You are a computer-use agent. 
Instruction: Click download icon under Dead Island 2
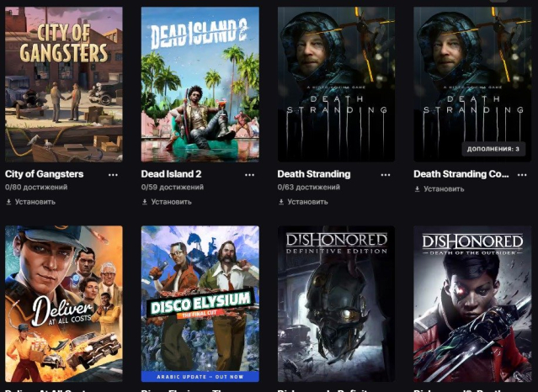[145, 202]
